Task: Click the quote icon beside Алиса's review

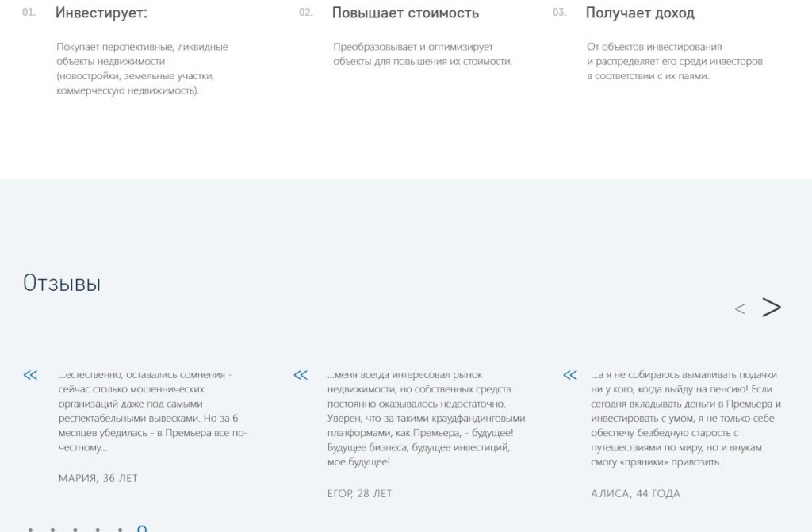Action: [569, 375]
